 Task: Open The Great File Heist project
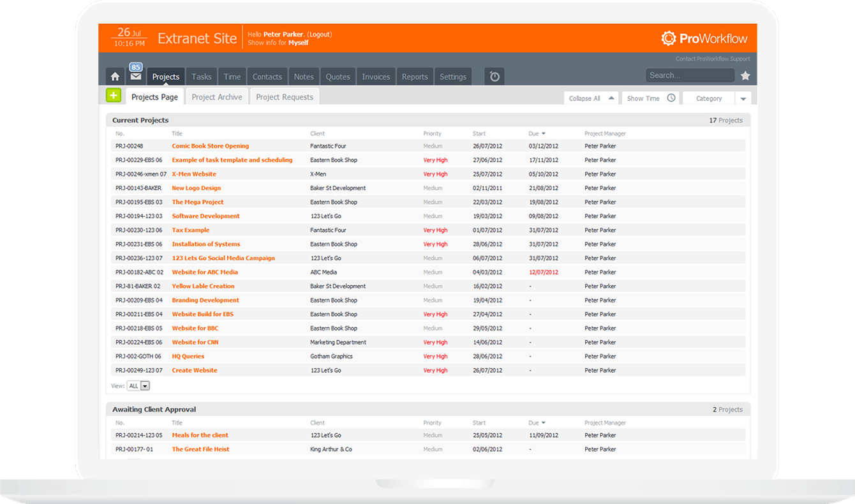coord(200,449)
